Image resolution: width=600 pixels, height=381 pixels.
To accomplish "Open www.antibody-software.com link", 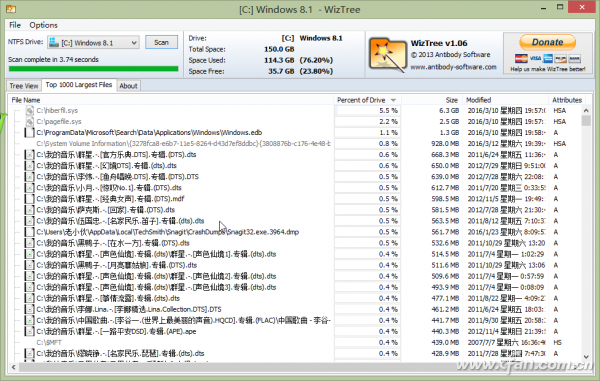I will click(453, 67).
